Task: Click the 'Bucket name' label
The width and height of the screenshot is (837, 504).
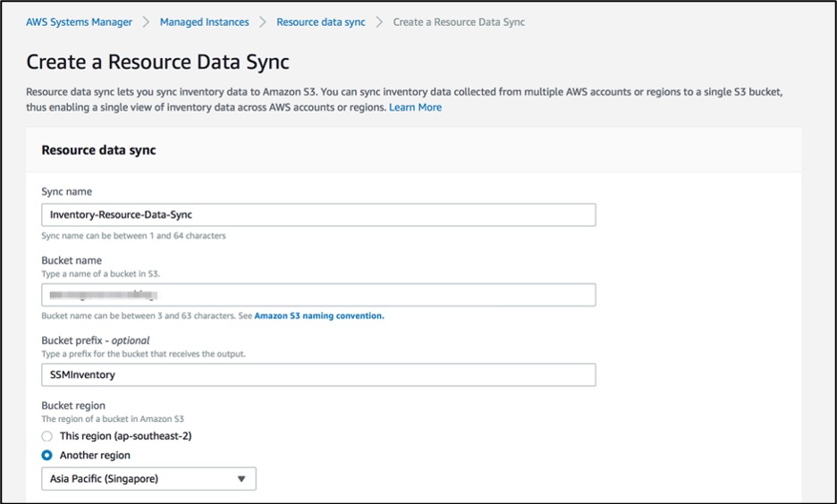Action: point(72,260)
